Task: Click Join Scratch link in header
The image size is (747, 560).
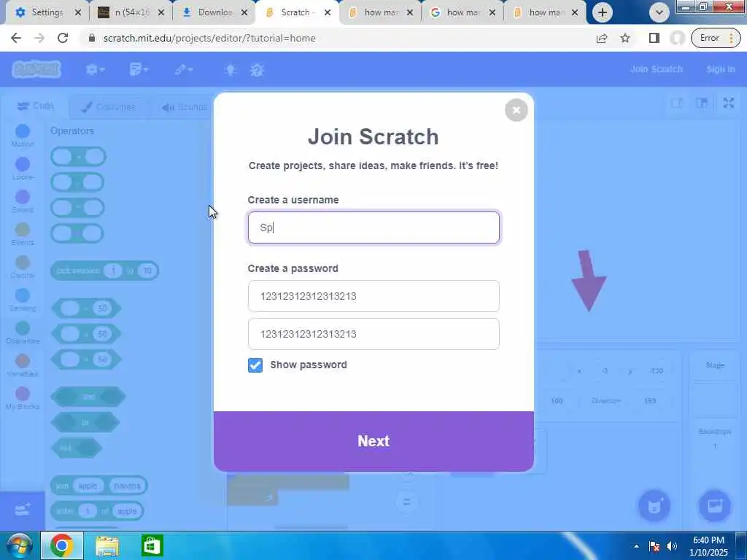Action: (656, 69)
